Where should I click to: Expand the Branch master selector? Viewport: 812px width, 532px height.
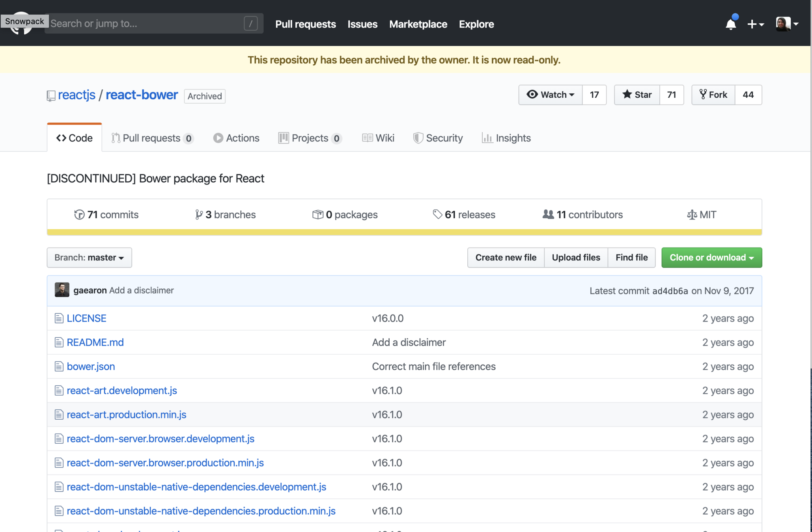pyautogui.click(x=90, y=257)
